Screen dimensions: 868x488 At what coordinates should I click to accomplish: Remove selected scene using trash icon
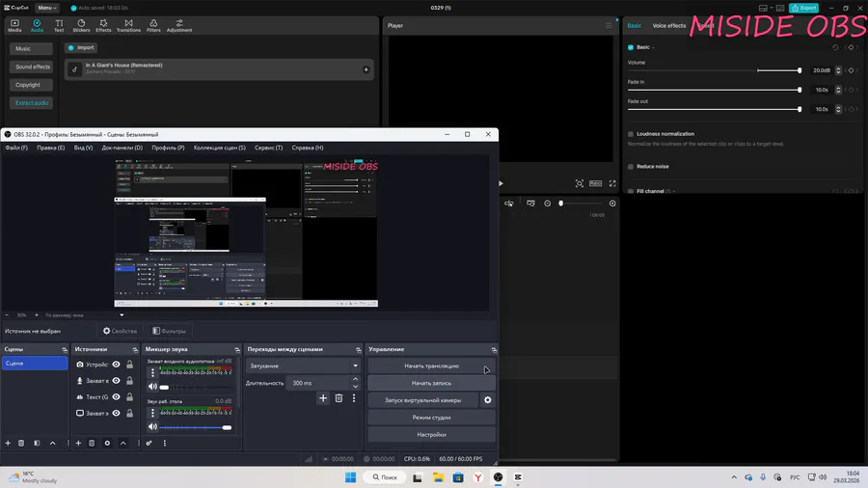coord(21,444)
